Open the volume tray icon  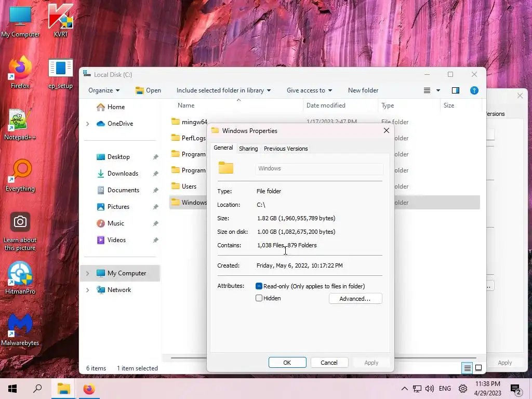(430, 389)
